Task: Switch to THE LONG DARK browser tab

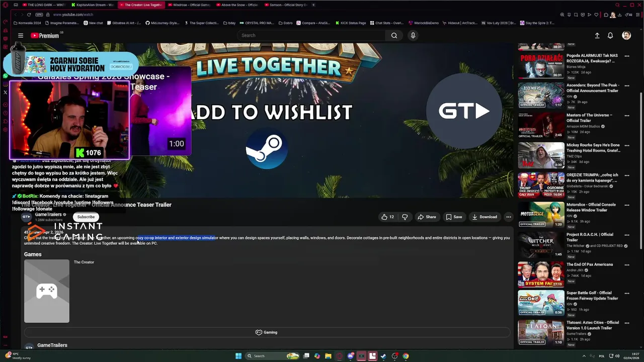Action: pyautogui.click(x=44, y=5)
